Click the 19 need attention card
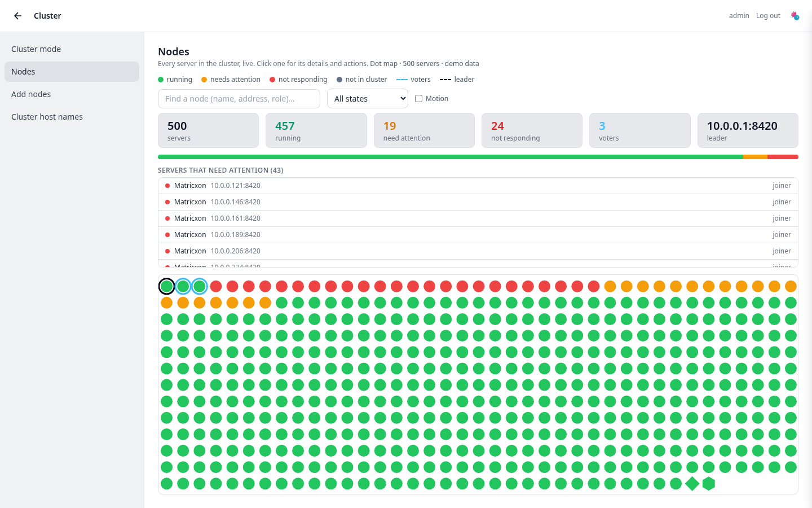This screenshot has width=812, height=508. coord(424,130)
